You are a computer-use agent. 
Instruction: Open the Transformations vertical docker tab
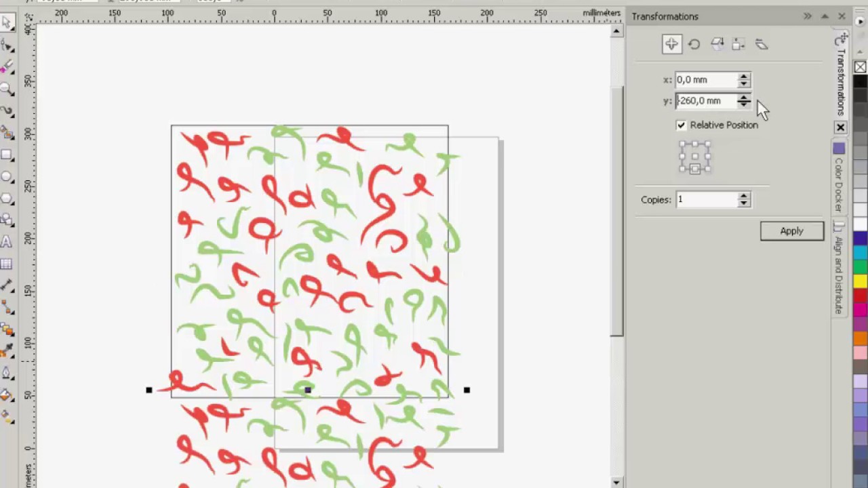click(x=840, y=76)
